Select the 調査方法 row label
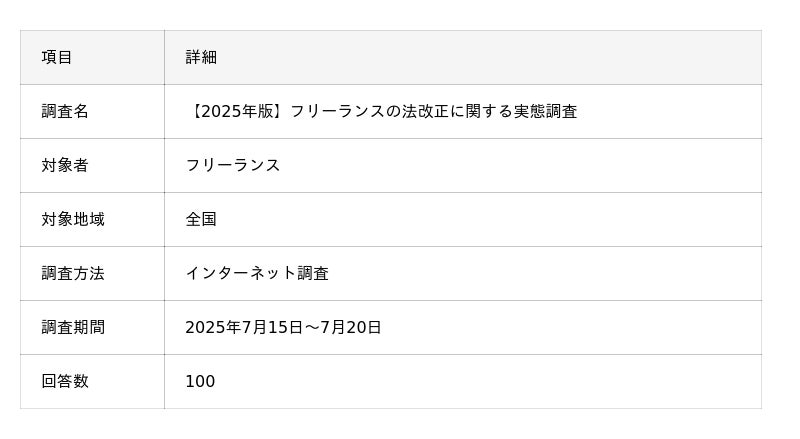800x439 pixels. [73, 274]
